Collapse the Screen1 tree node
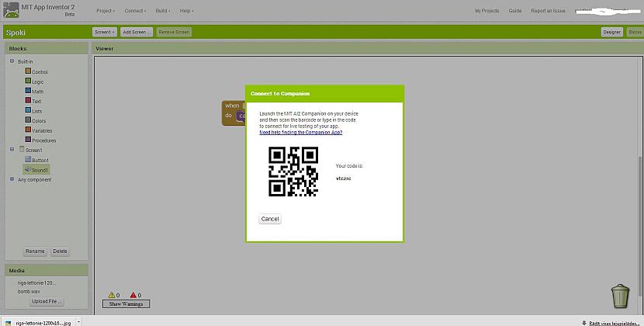Image resolution: width=644 pixels, height=326 pixels. pos(12,150)
